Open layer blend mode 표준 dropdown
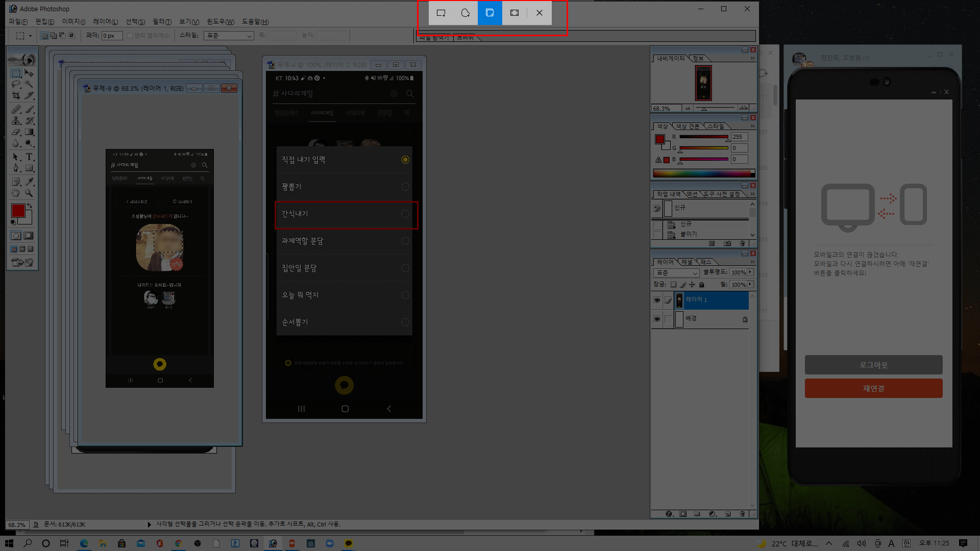Viewport: 980px width, 551px height. point(676,273)
